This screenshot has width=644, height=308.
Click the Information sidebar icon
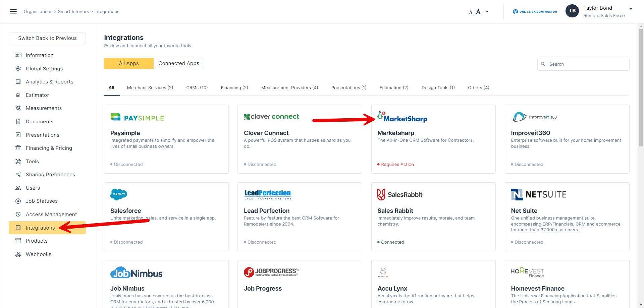click(18, 55)
